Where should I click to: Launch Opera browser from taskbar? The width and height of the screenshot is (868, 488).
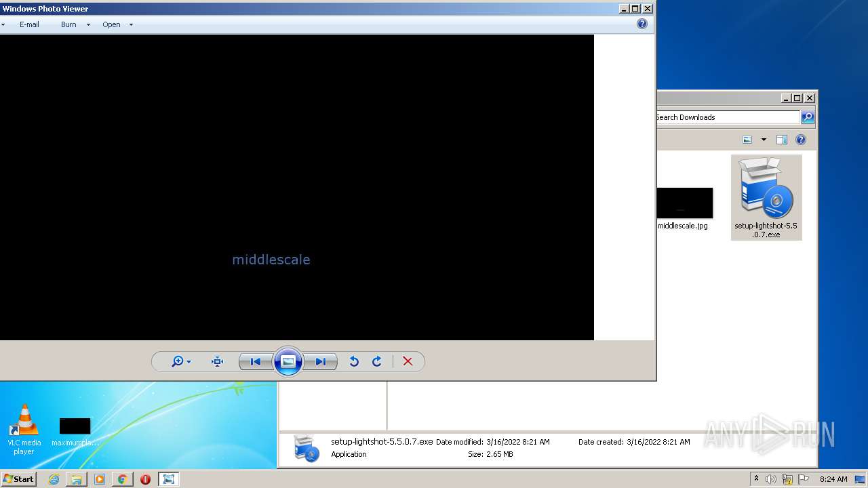(x=145, y=479)
